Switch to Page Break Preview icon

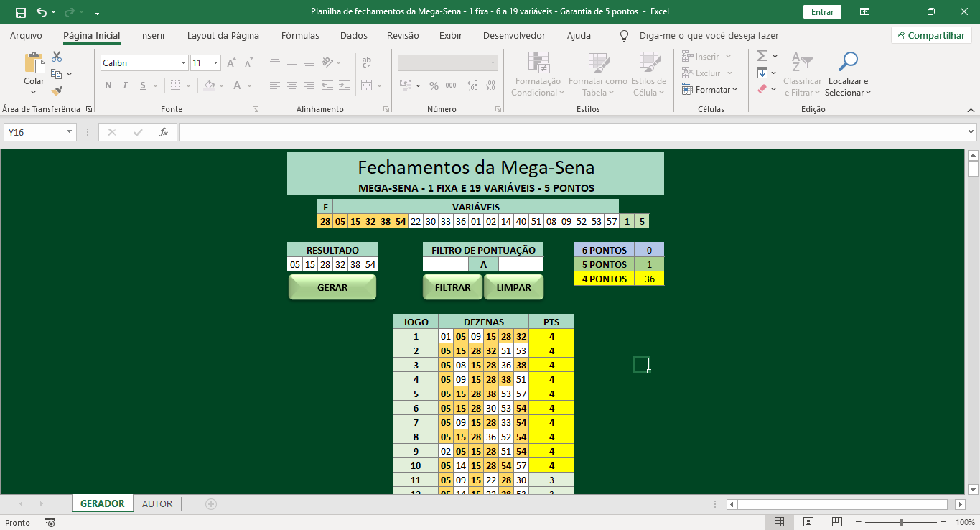[838, 522]
